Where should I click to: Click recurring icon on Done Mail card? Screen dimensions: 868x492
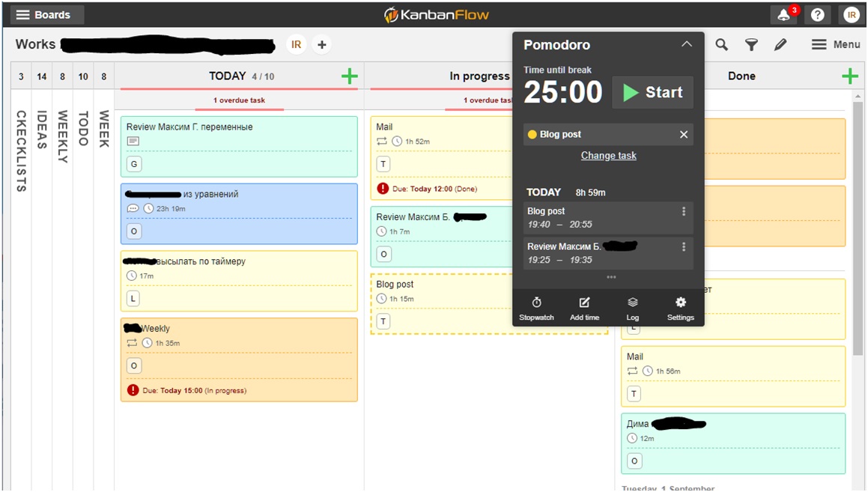click(632, 371)
